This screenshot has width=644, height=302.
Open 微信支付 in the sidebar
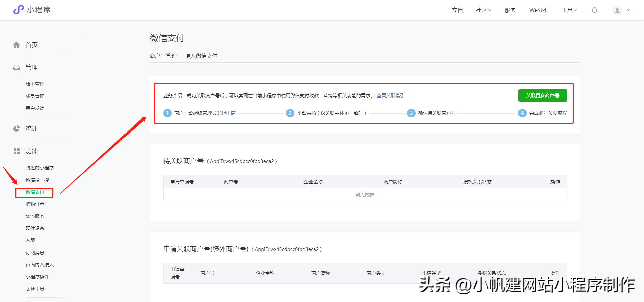pos(35,192)
